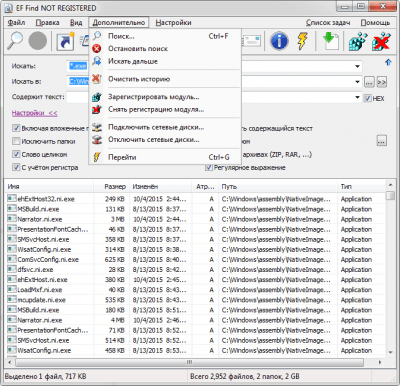The height and width of the screenshot is (386, 400).
Task: Select WsatConfig.ni.exe row sized 458 KB
Action: tap(196, 350)
